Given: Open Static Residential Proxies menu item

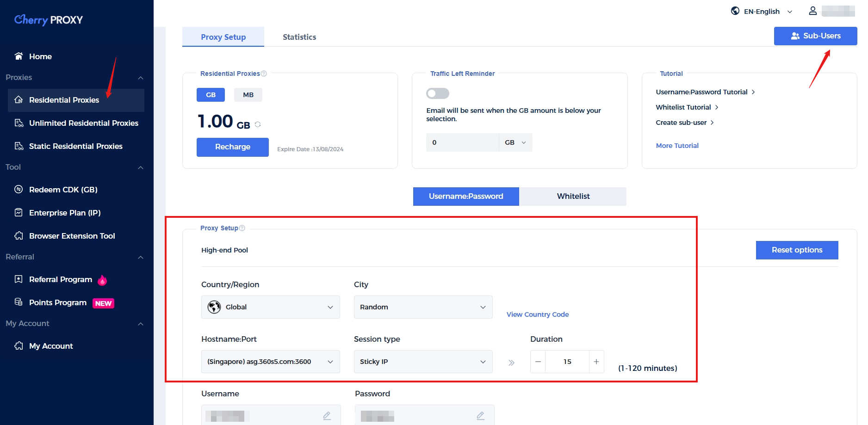Looking at the screenshot, I should [x=75, y=146].
